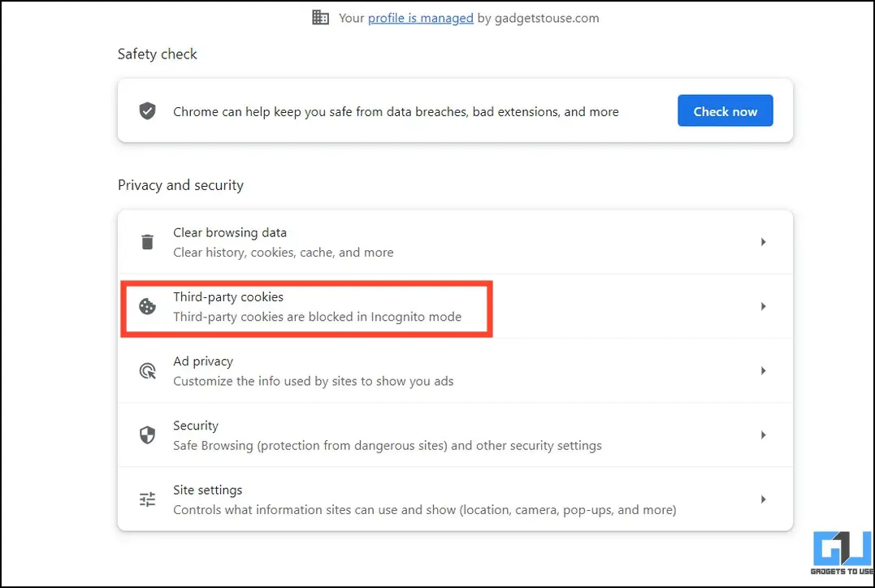Expand Third-party cookies using its arrow

[763, 306]
